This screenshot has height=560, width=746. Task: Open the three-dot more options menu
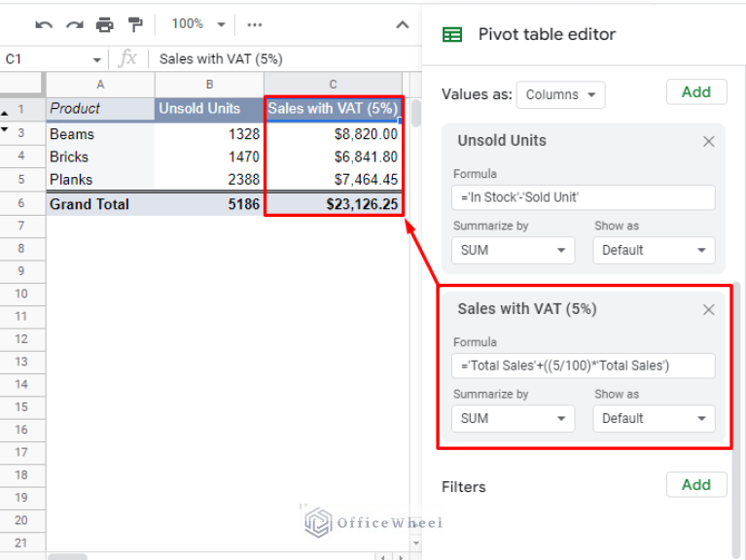(255, 24)
